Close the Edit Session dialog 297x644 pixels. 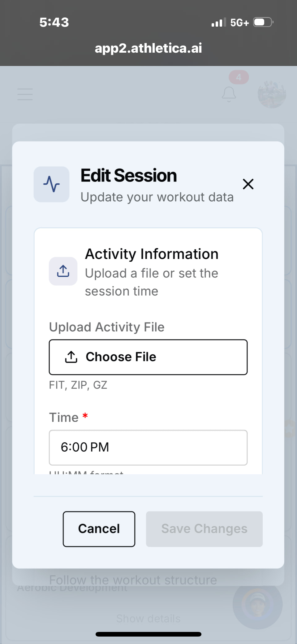pos(248,184)
